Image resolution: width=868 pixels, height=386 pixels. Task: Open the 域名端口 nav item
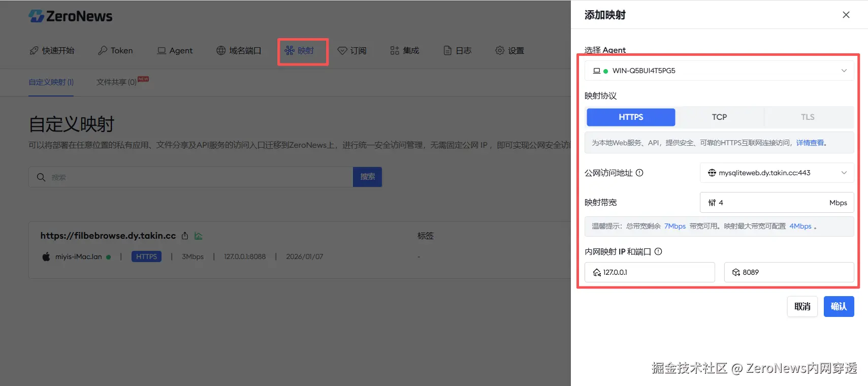[239, 50]
